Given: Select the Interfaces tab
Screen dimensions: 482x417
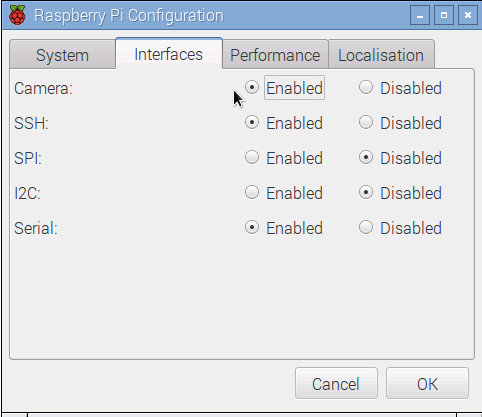Looking at the screenshot, I should 169,54.
